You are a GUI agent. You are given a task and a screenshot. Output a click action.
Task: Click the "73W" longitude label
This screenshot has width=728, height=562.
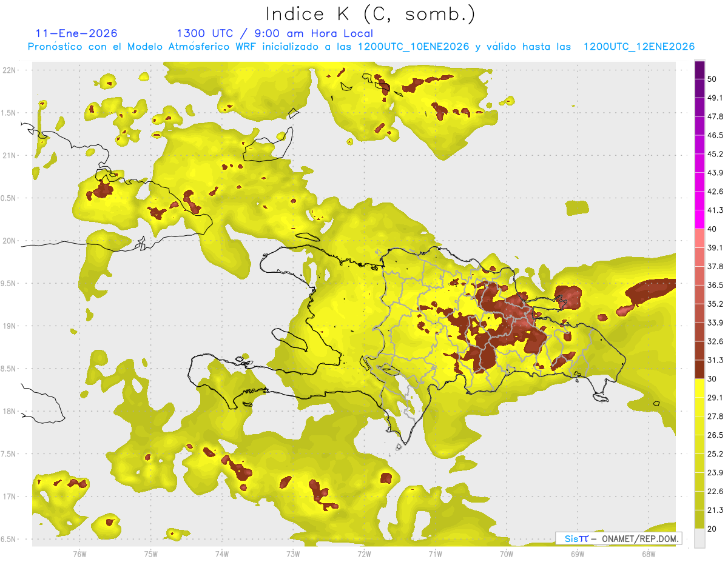click(x=292, y=554)
